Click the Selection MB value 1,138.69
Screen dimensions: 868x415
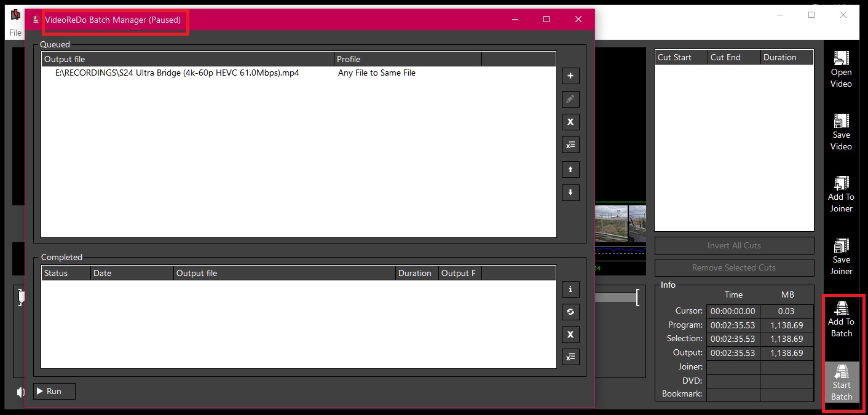tap(787, 339)
